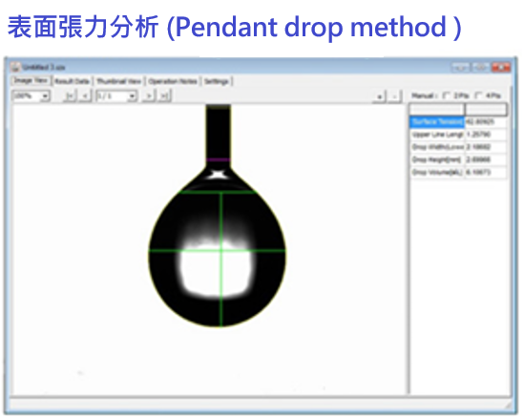Click the Drop Height value cell
This screenshot has width=524, height=420.
pos(485,159)
